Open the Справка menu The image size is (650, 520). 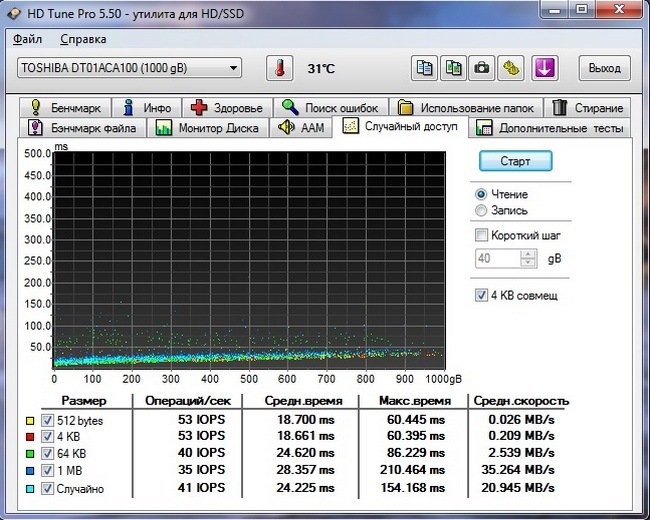[82, 39]
